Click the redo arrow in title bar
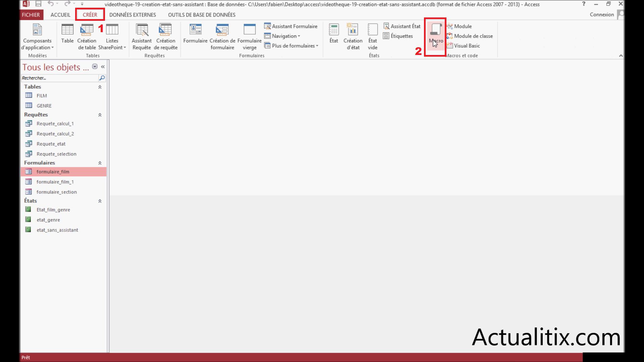644x362 pixels. tap(67, 4)
